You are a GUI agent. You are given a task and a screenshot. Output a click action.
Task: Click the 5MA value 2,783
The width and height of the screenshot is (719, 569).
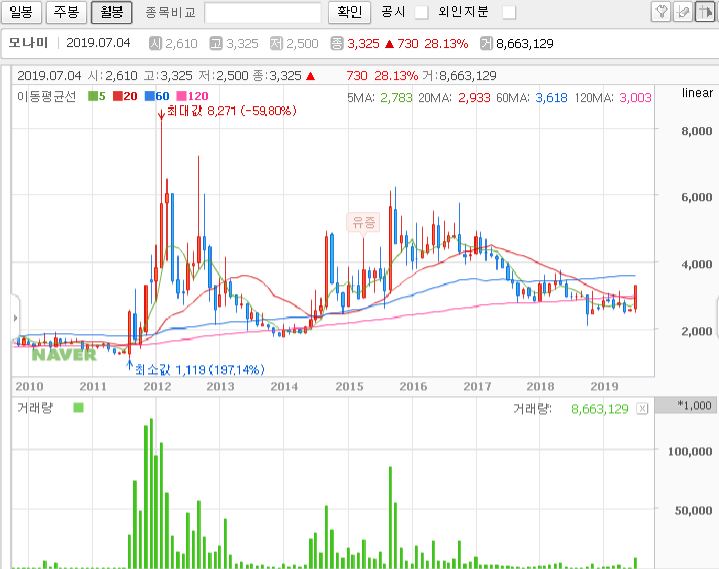point(396,97)
